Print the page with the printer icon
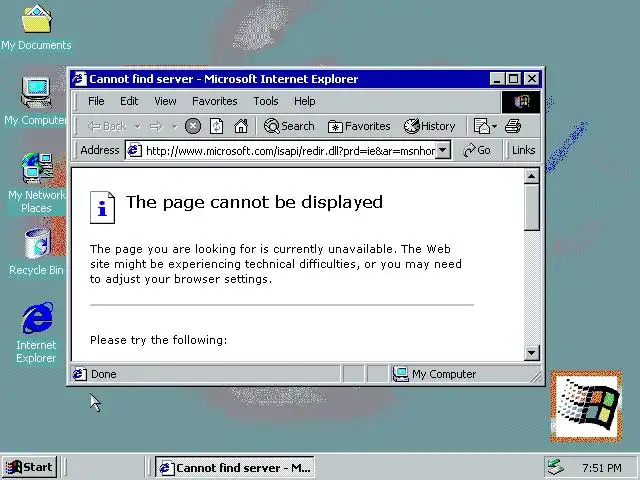The image size is (640, 480). [513, 126]
